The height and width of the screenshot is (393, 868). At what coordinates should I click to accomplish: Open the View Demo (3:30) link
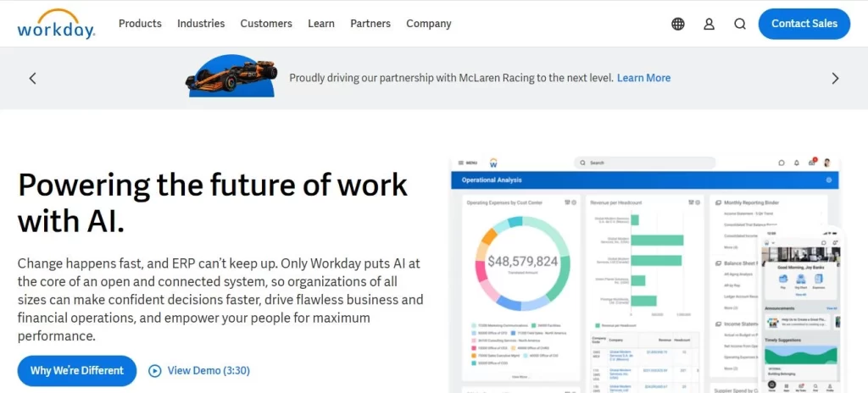(x=200, y=370)
